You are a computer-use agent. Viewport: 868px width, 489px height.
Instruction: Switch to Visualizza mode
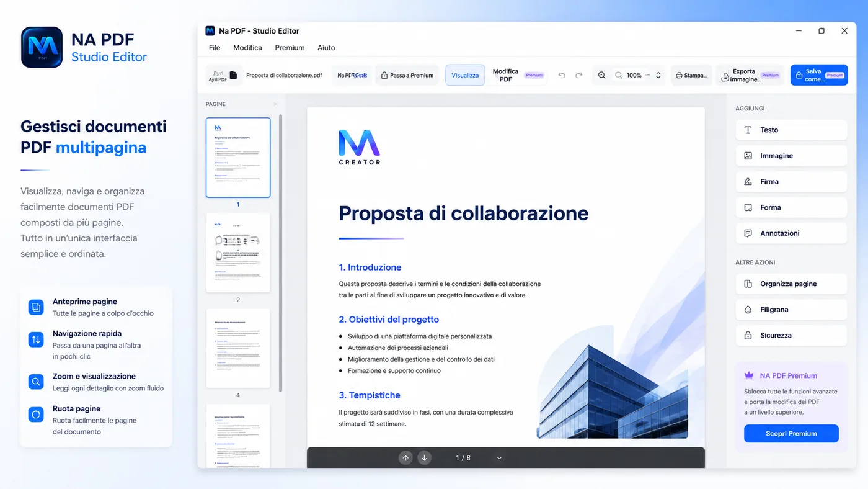(x=465, y=75)
